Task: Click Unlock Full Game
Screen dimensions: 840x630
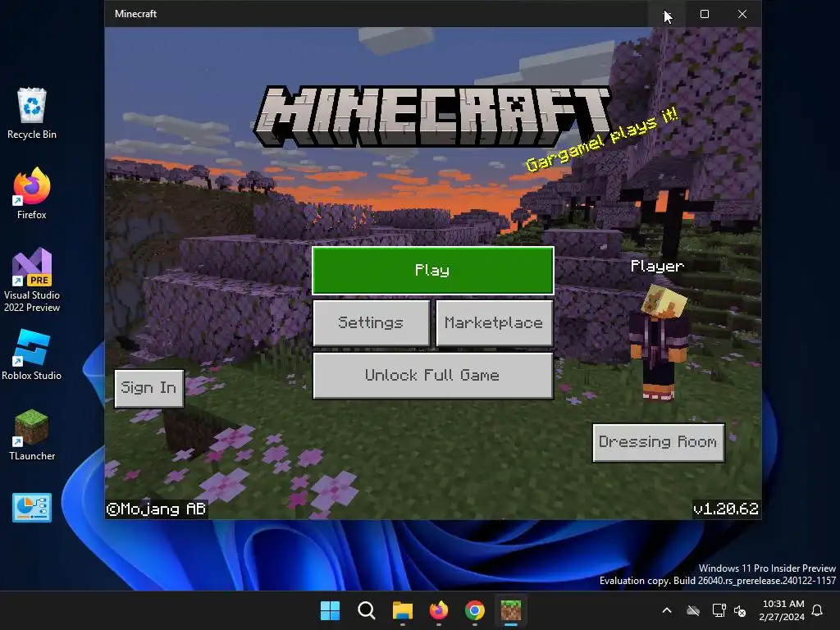Action: (433, 375)
